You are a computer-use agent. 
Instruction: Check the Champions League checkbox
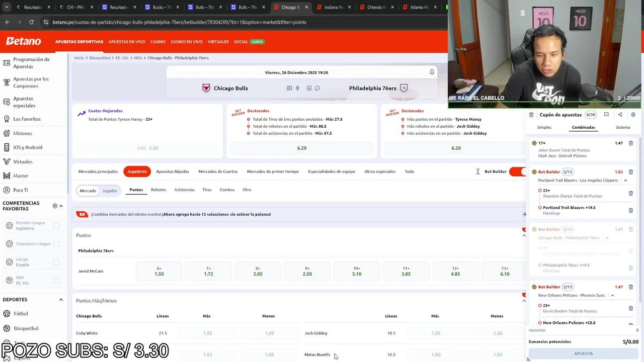pos(56,244)
